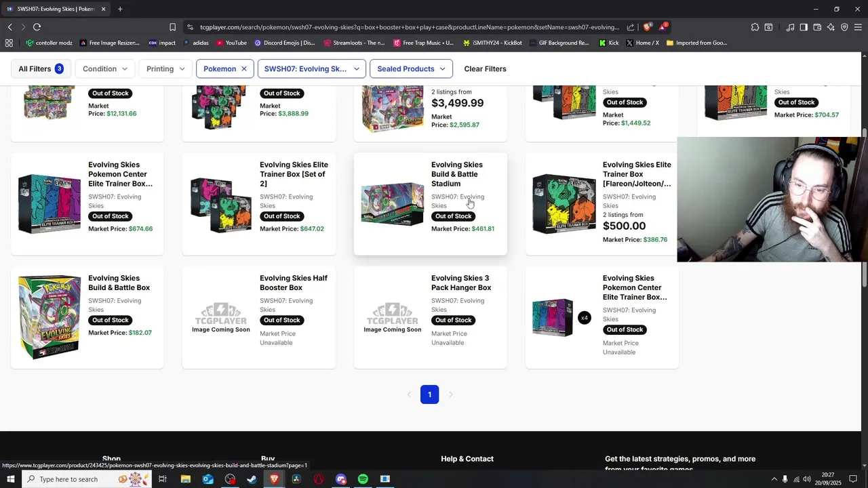868x488 pixels.
Task: Open the iSMITHY24 - KickBot bookmark
Action: 492,43
